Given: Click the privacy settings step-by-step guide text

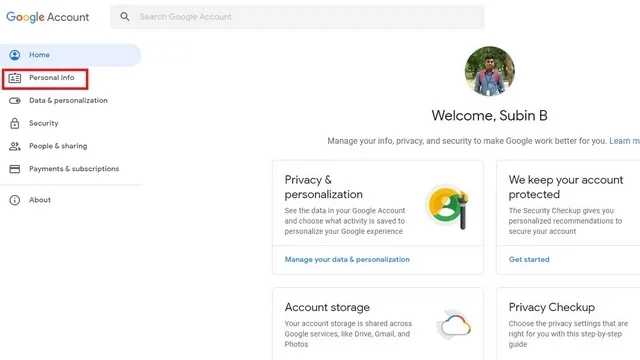Looking at the screenshot, I should coord(568,334).
